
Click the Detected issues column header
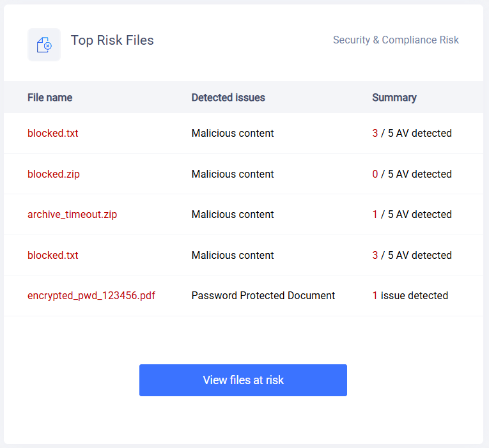point(228,98)
